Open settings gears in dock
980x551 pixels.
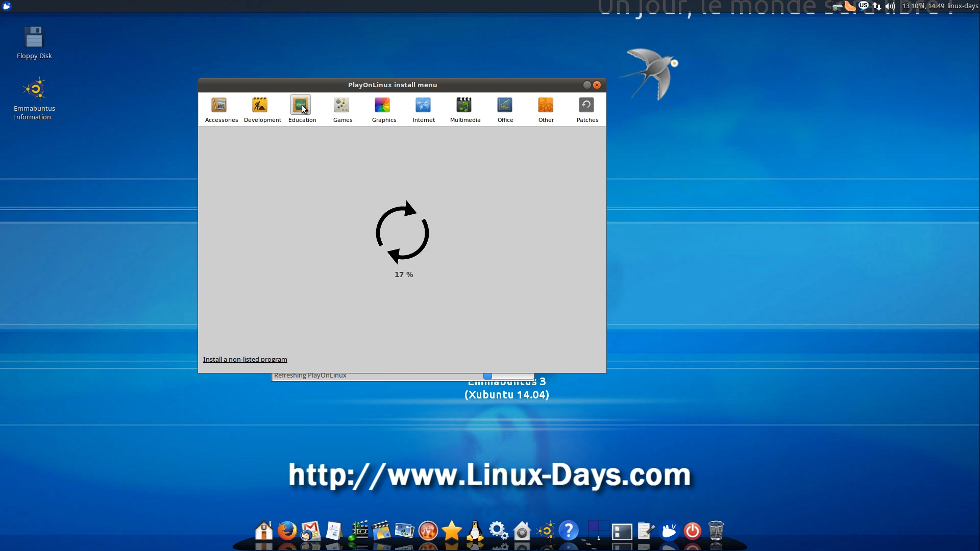click(498, 531)
